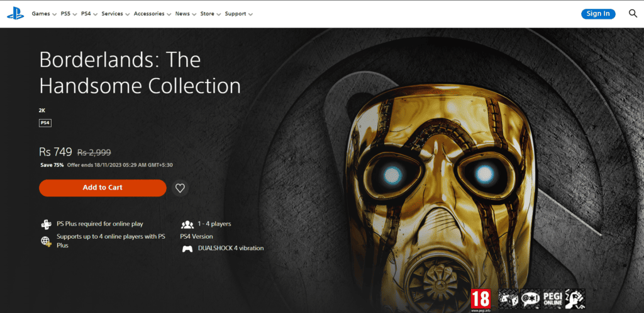Click the PEGI bad language descriptor icon
Image resolution: width=644 pixels, height=313 pixels.
tap(531, 299)
